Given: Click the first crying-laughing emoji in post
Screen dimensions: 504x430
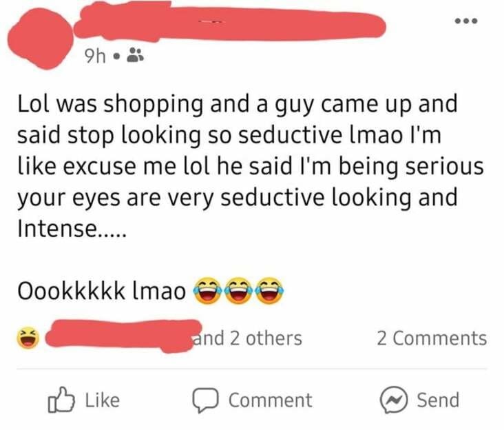Looking at the screenshot, I should point(208,291).
